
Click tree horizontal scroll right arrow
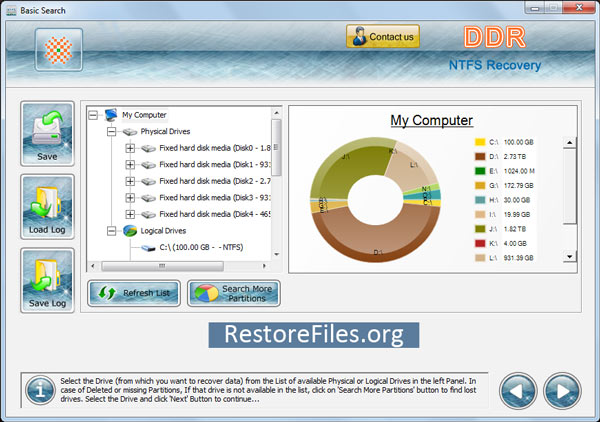click(x=264, y=266)
